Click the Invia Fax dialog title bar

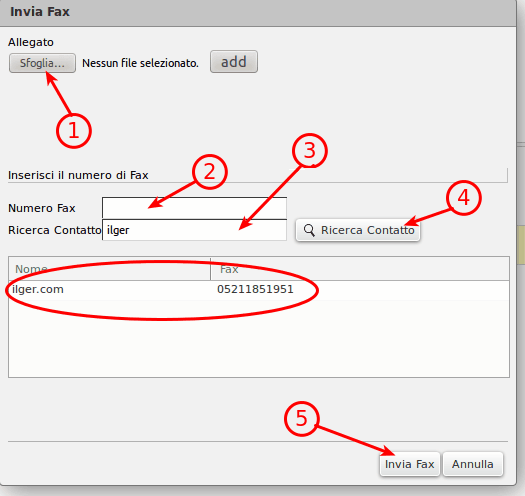258,12
